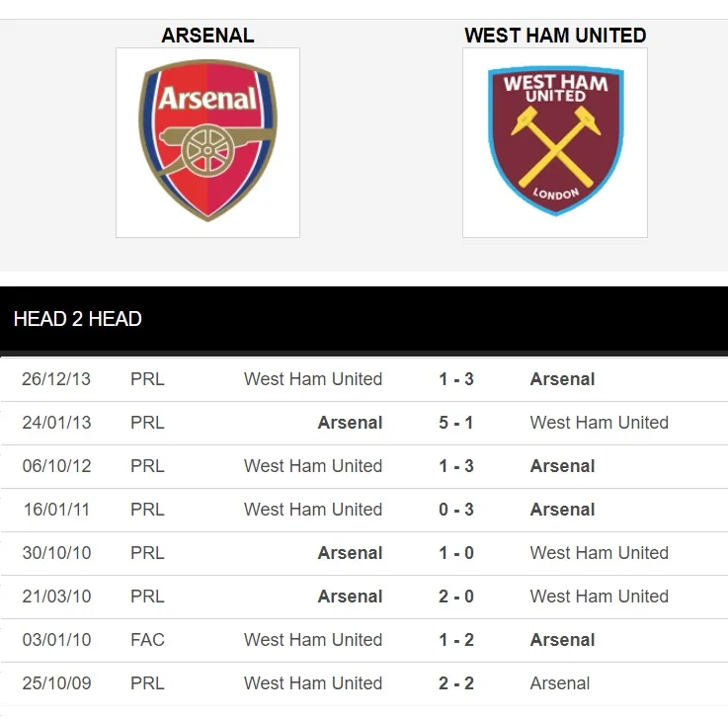Click the FAC competition label
Screen dimensions: 728x718
(147, 640)
